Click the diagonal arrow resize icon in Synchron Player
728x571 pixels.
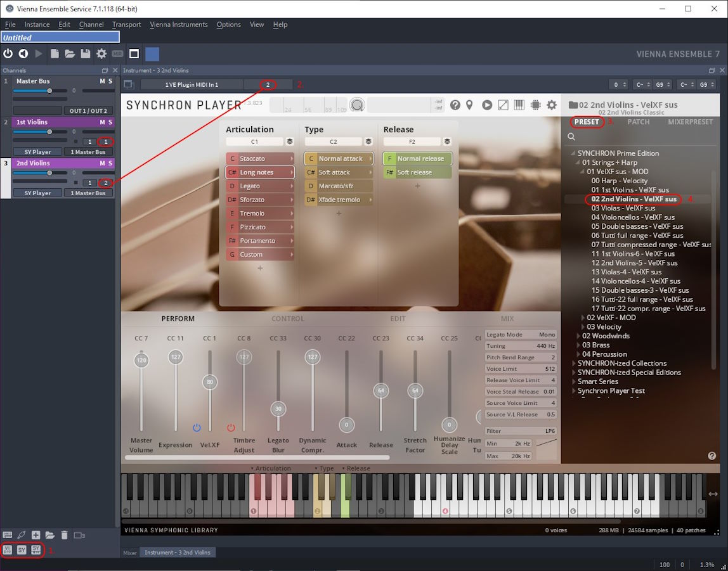[503, 105]
